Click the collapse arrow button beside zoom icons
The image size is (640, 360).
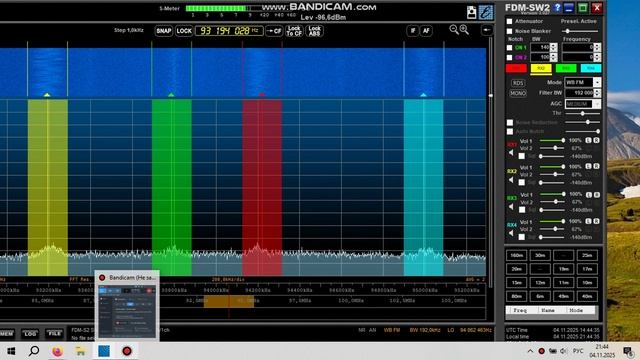point(486,30)
